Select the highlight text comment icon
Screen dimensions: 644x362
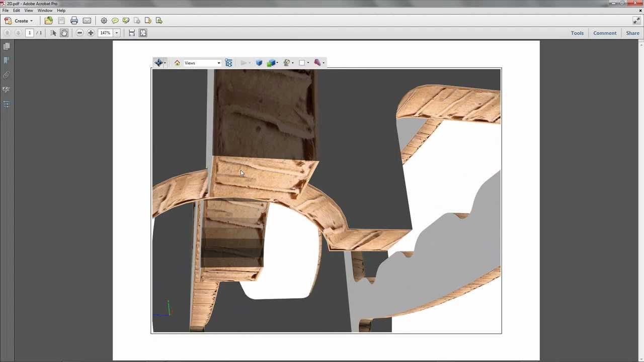click(126, 21)
